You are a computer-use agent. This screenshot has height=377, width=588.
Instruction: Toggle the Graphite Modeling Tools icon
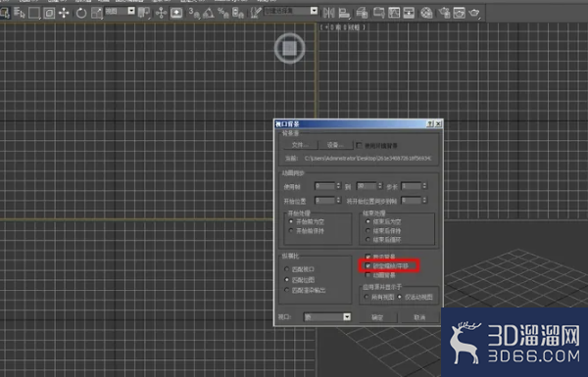tap(378, 13)
